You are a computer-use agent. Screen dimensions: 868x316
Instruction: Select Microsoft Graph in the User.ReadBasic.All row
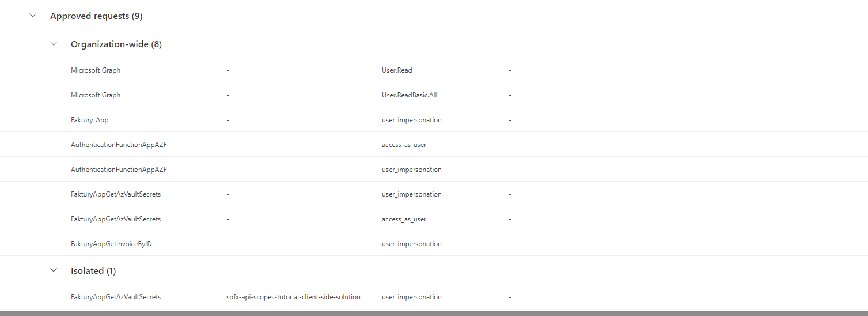[x=96, y=95]
